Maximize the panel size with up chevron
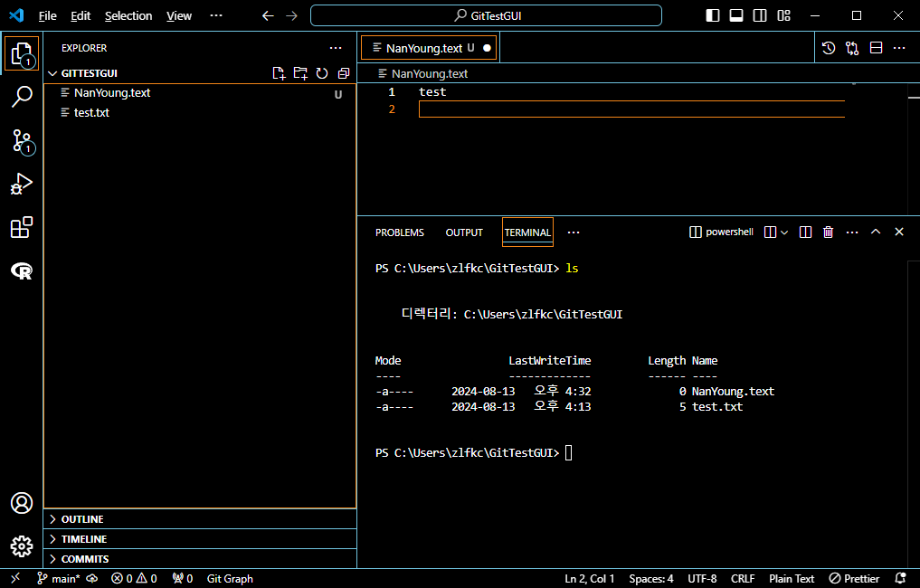The width and height of the screenshot is (920, 588). pos(876,232)
